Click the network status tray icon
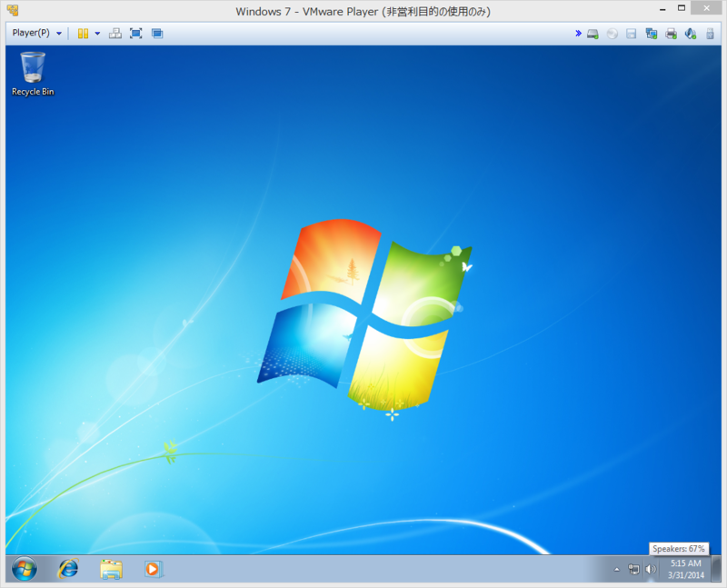 pyautogui.click(x=633, y=569)
